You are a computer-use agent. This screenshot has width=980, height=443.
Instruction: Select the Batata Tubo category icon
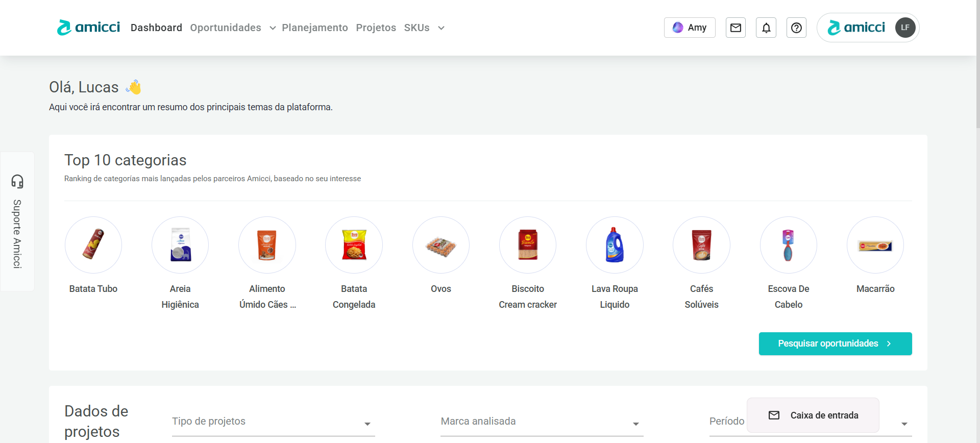[93, 245]
